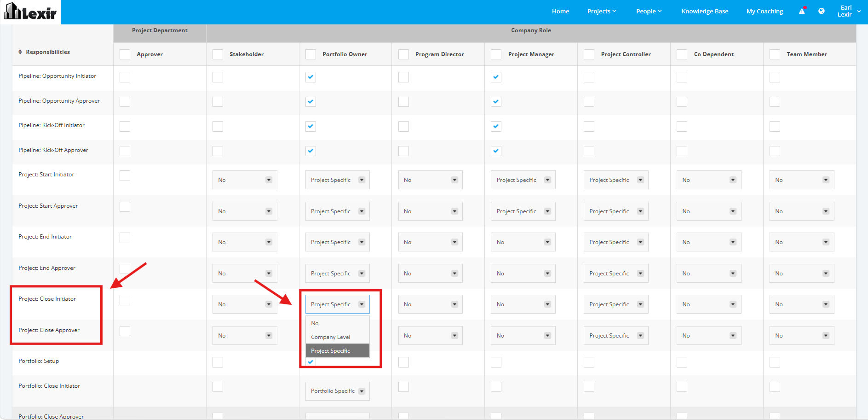Check Team Member for Pipeline: Opportunity Initiator
Viewport: 868px width, 420px height.
point(775,77)
